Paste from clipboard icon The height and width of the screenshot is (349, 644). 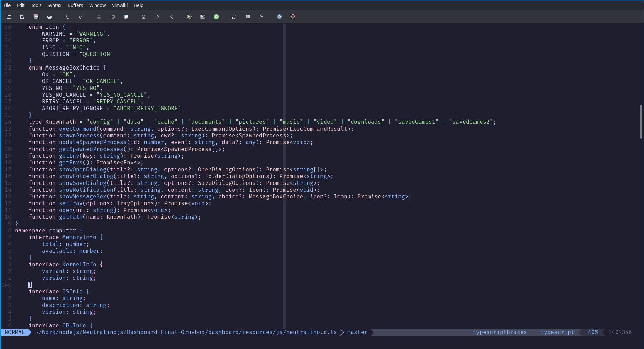pyautogui.click(x=126, y=17)
